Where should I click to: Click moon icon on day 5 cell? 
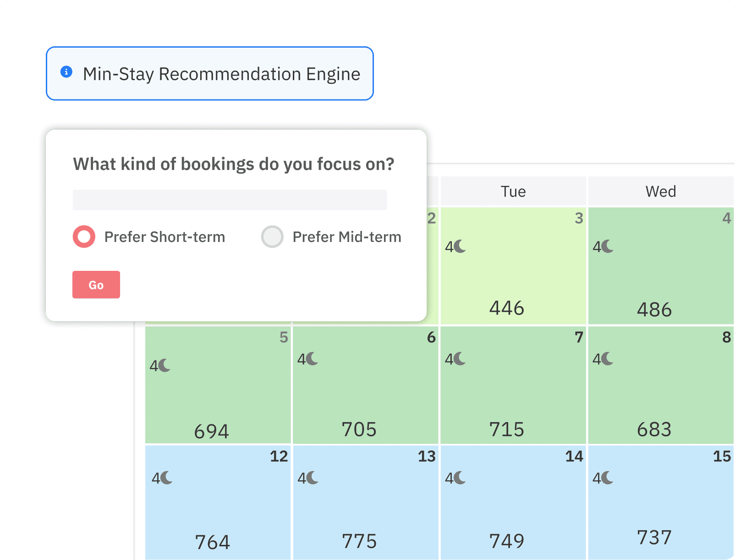pos(165,365)
